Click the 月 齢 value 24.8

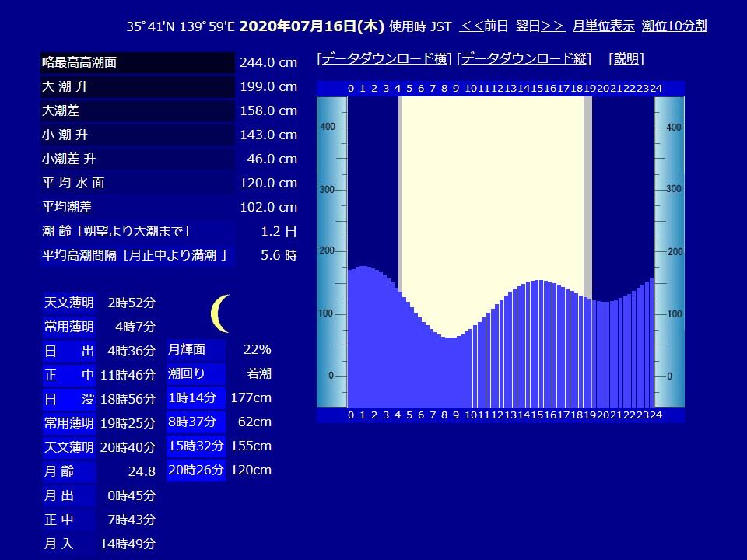click(142, 471)
